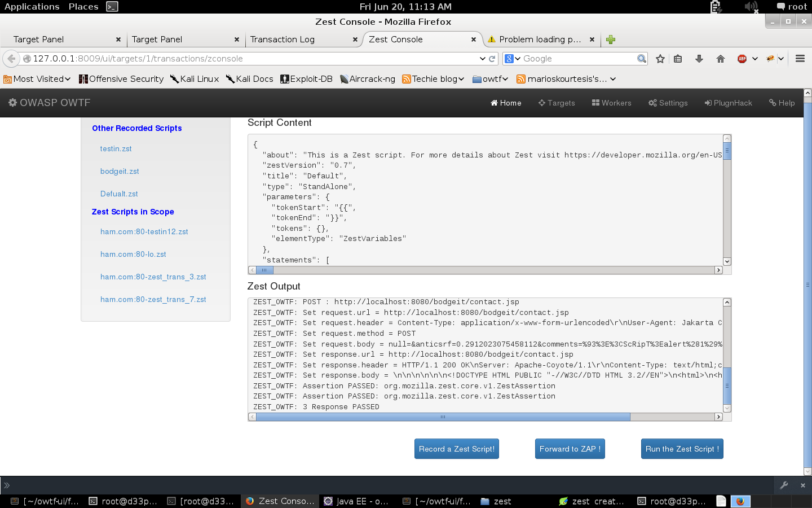Click Script Content horizontal scrollbar thumb
Viewport: 812px width, 508px height.
pos(264,270)
